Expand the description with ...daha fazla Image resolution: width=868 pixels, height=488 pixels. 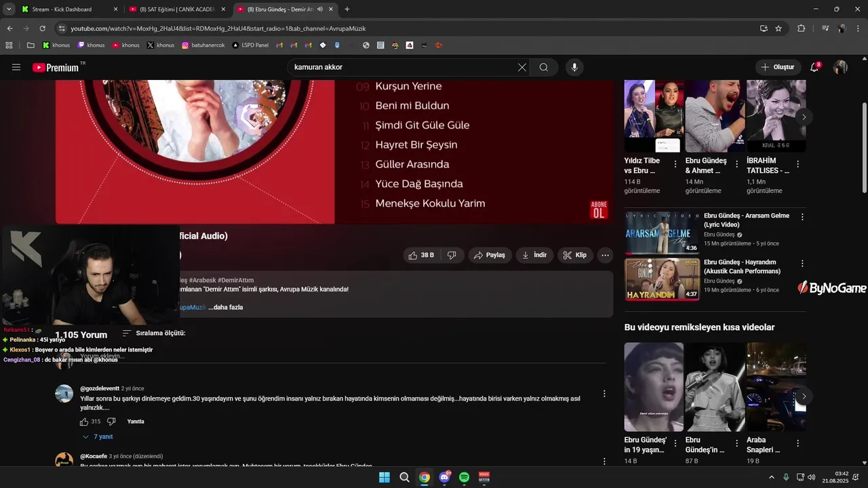point(225,307)
